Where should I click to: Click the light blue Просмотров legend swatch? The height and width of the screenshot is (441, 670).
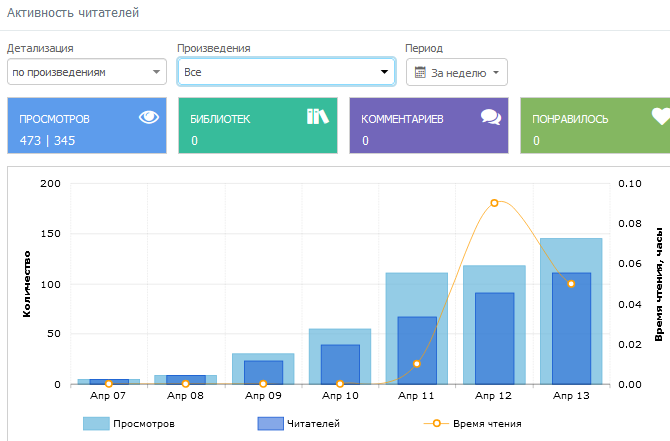(96, 424)
